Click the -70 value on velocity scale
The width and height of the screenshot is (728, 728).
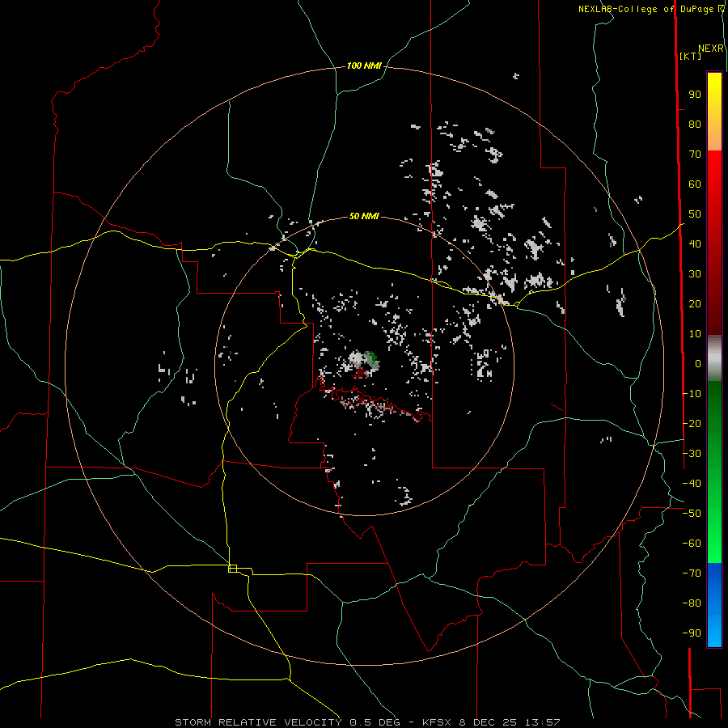click(692, 574)
